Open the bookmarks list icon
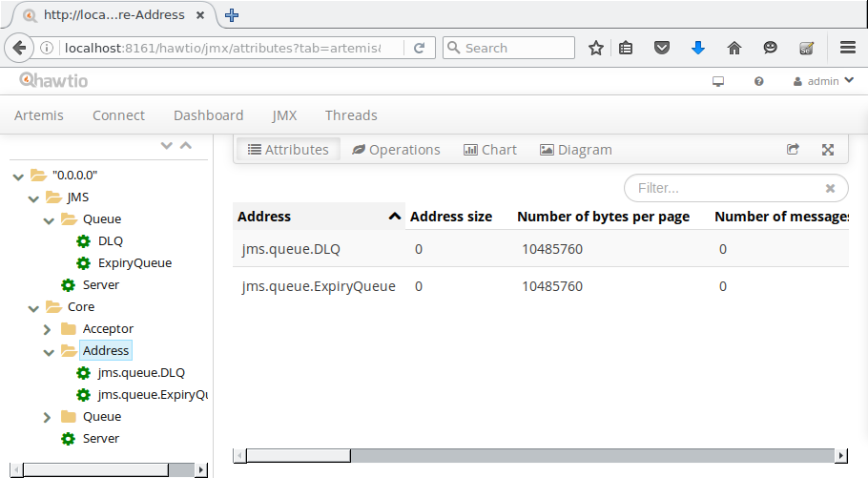 (x=626, y=49)
